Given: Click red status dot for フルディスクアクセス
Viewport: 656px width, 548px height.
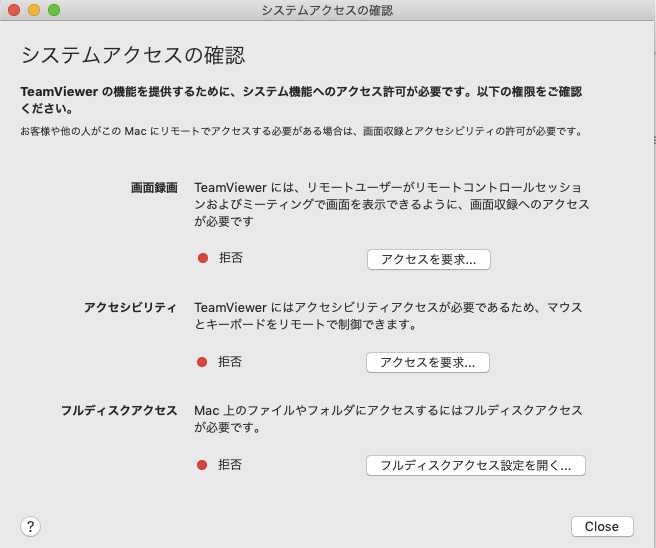Looking at the screenshot, I should (x=202, y=465).
